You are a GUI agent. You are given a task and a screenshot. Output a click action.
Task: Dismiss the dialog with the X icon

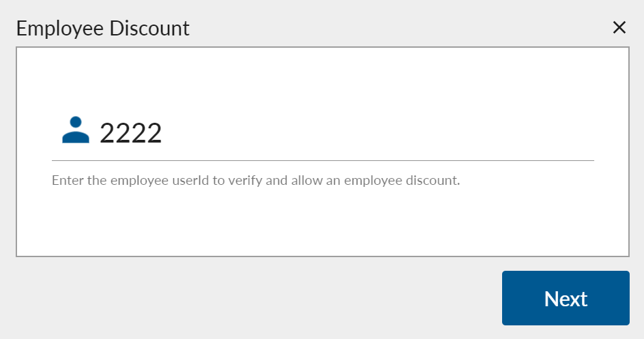[x=619, y=27]
